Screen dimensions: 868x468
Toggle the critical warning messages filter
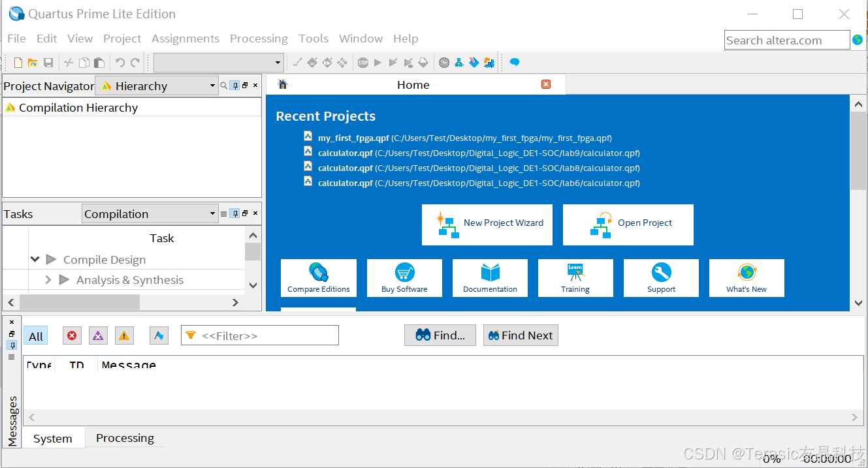click(x=98, y=335)
